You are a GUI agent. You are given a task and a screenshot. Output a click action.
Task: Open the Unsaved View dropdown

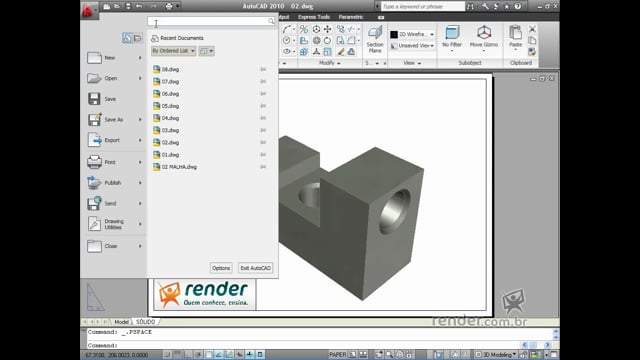[x=413, y=46]
